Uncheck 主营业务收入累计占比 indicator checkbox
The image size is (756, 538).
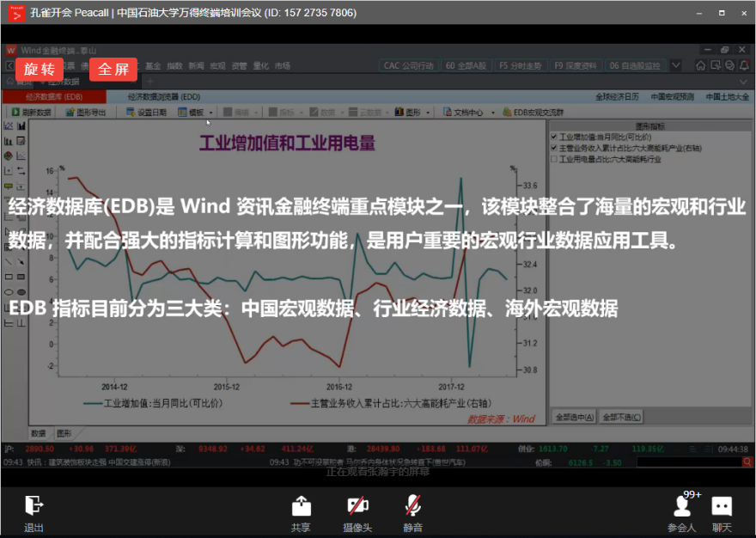(554, 148)
